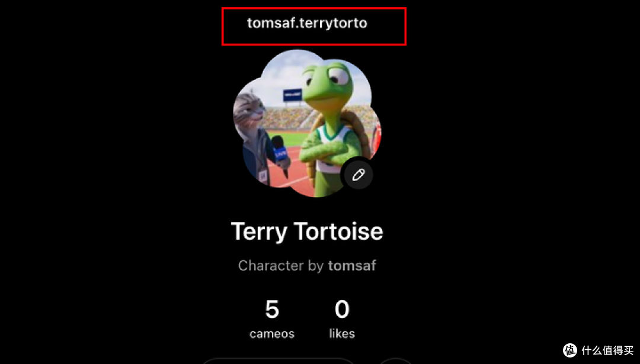The image size is (640, 364).
Task: Click the 'likes' label
Action: [x=342, y=333]
